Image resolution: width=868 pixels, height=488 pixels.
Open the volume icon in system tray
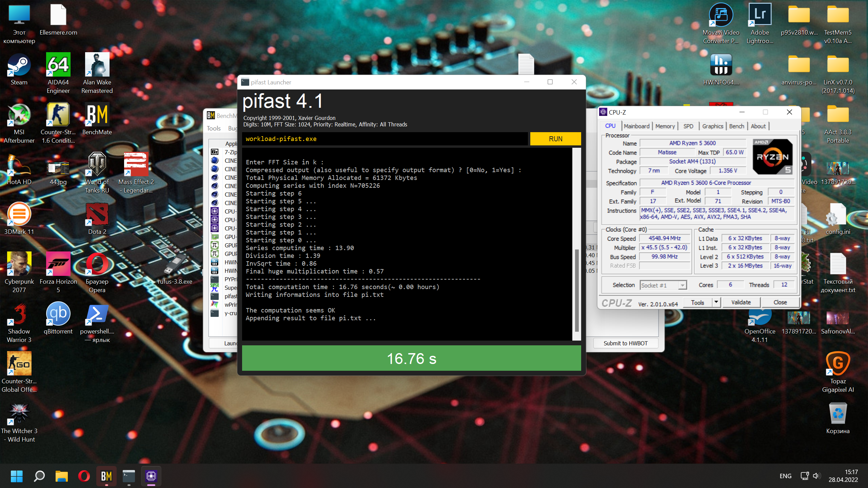pyautogui.click(x=816, y=476)
